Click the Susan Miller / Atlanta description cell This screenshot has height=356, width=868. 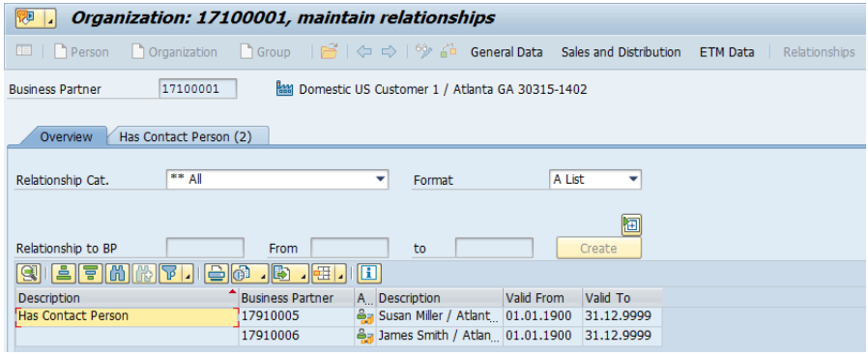440,316
